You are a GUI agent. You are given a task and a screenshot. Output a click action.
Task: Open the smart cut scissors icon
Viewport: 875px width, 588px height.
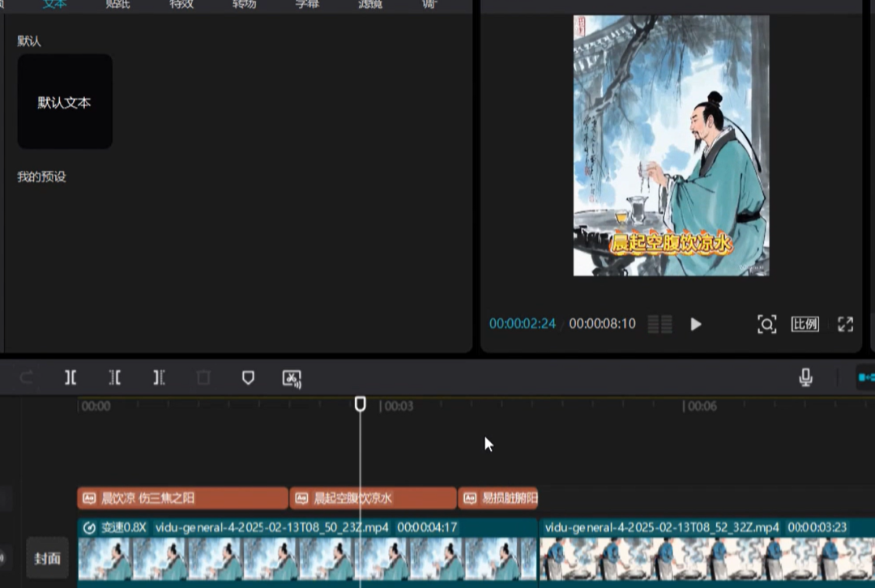(292, 378)
